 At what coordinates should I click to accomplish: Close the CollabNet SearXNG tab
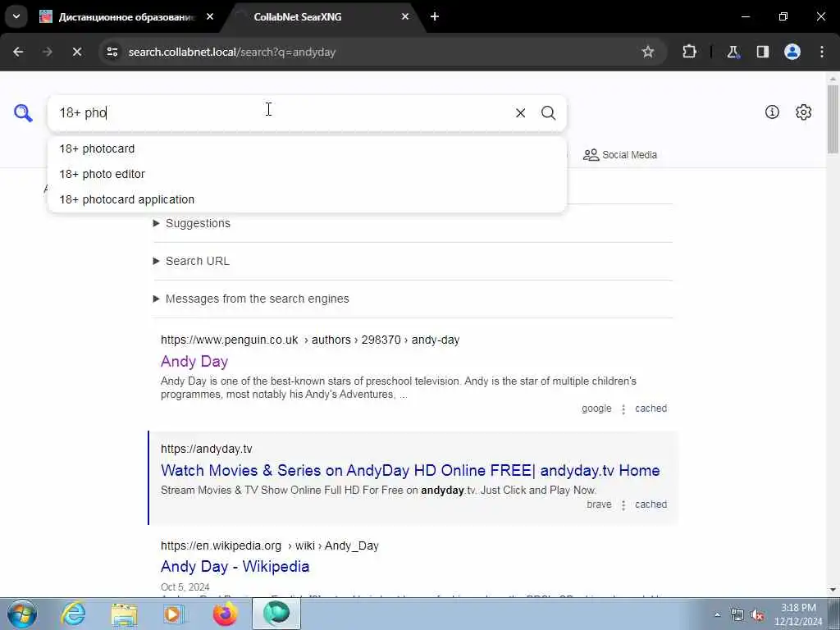(x=405, y=16)
